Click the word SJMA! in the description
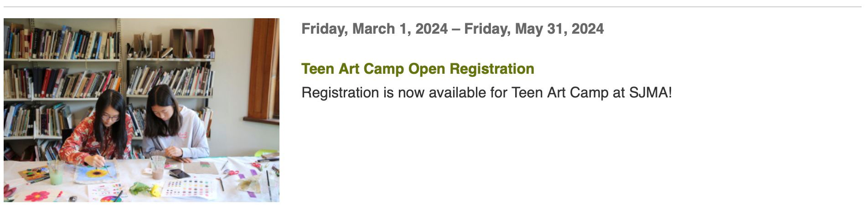The height and width of the screenshot is (224, 868). tap(651, 93)
